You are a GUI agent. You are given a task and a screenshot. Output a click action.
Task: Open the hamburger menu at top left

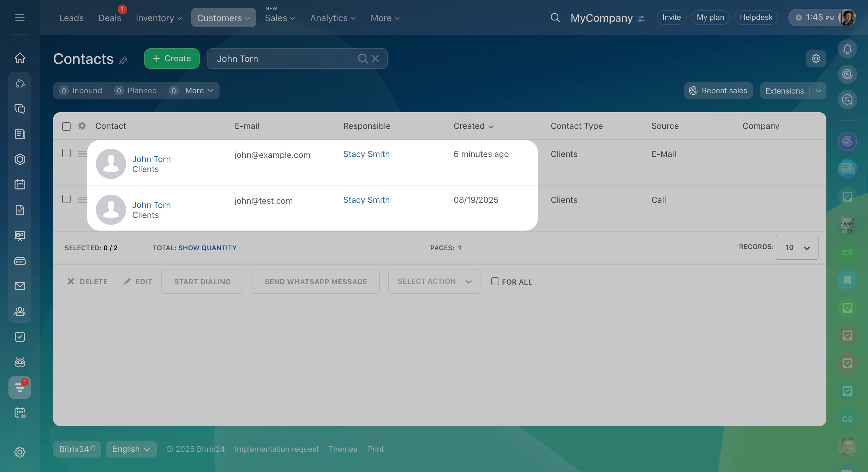(x=20, y=18)
